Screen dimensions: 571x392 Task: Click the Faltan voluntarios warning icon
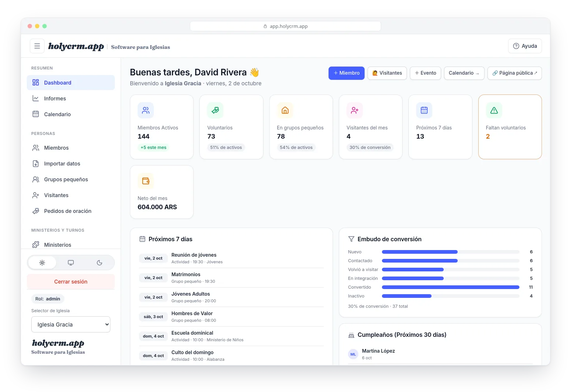(x=494, y=110)
